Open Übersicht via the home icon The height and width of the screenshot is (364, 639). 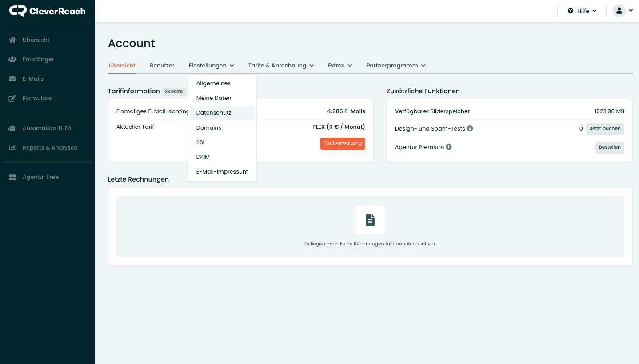12,40
